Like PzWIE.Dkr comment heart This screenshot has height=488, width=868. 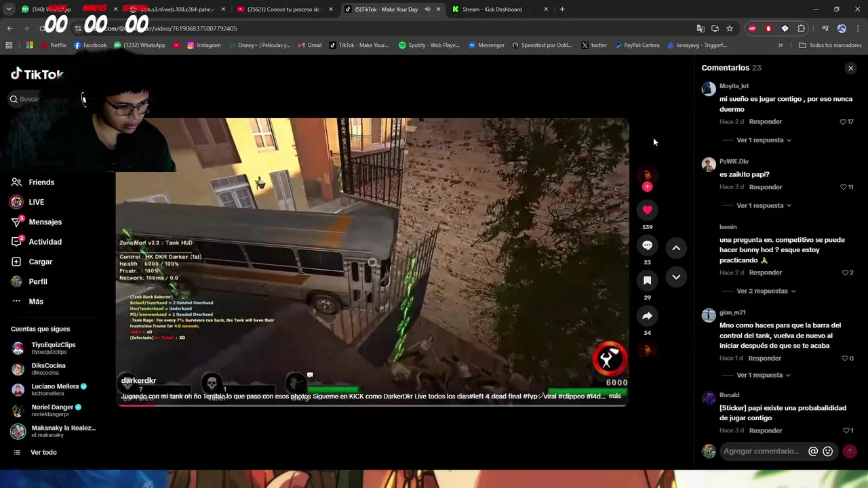(x=843, y=187)
